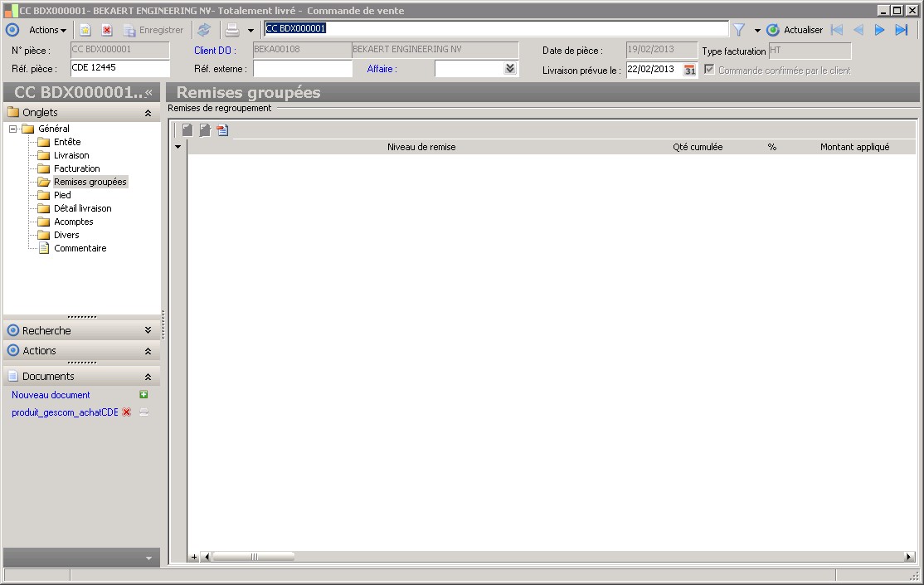Open the produit_gescom_achatCDE document link
Viewport: 924px width, 585px height.
pos(65,412)
